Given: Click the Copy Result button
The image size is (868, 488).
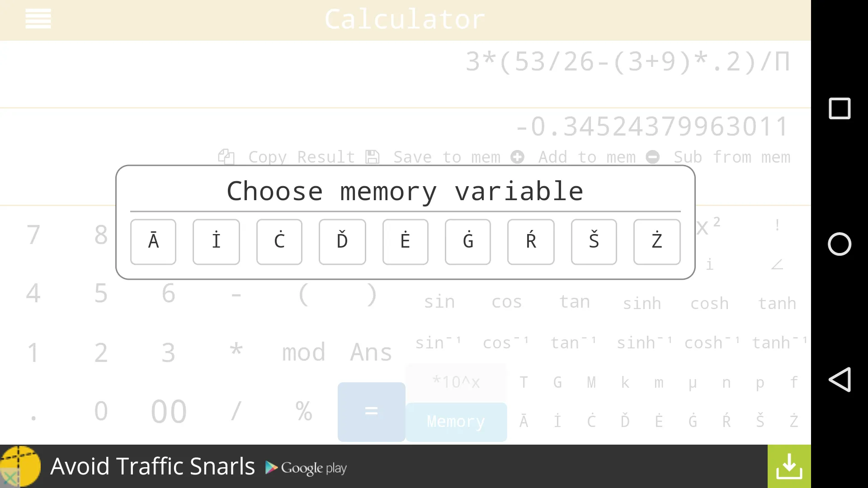Looking at the screenshot, I should [287, 157].
